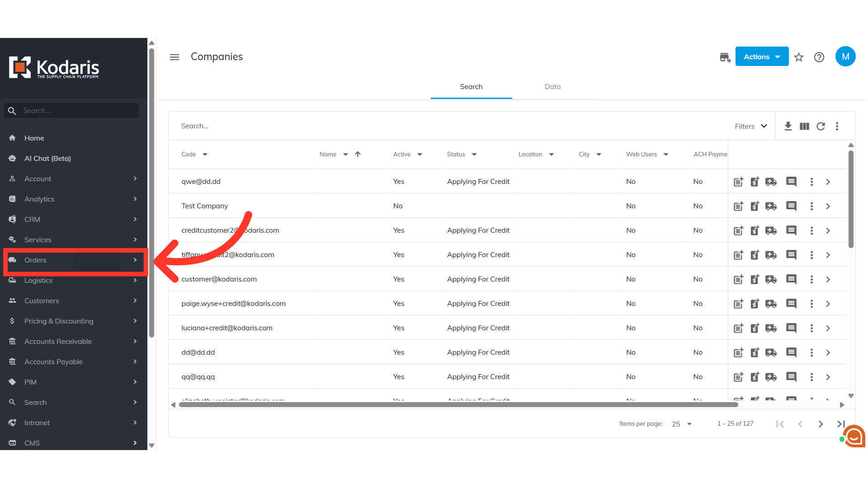The image size is (868, 488).
Task: Open the help question mark icon
Action: click(x=819, y=57)
